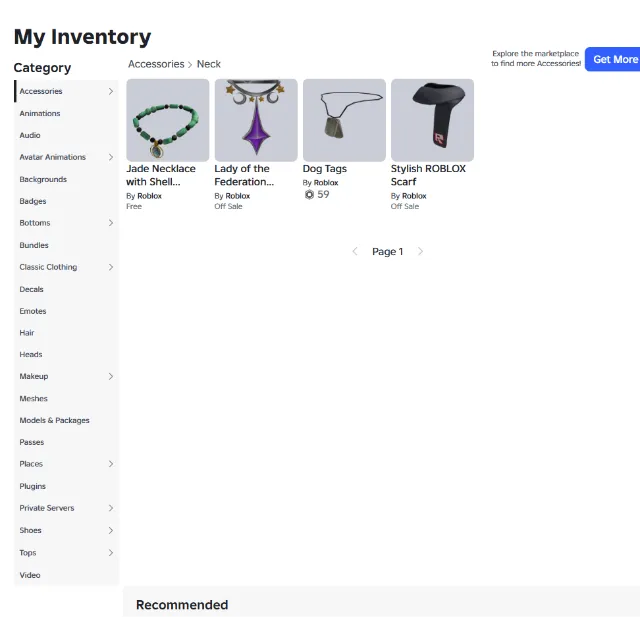Click the Accessories breadcrumb link
Image resolution: width=640 pixels, height=640 pixels.
[x=156, y=64]
